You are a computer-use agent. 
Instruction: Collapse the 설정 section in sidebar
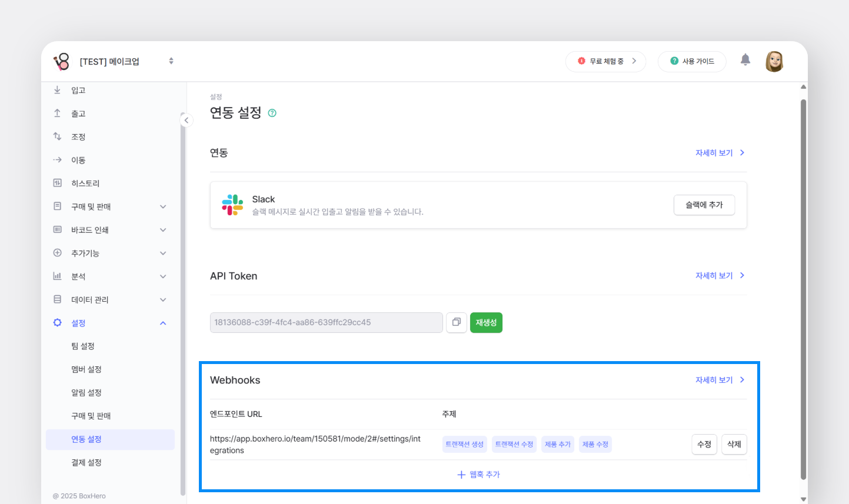(163, 322)
